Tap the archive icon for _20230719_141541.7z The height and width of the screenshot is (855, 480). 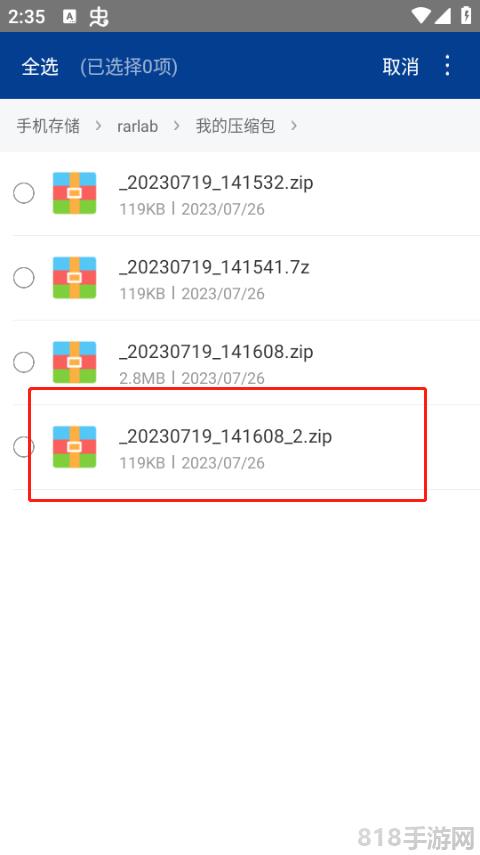[x=74, y=278]
